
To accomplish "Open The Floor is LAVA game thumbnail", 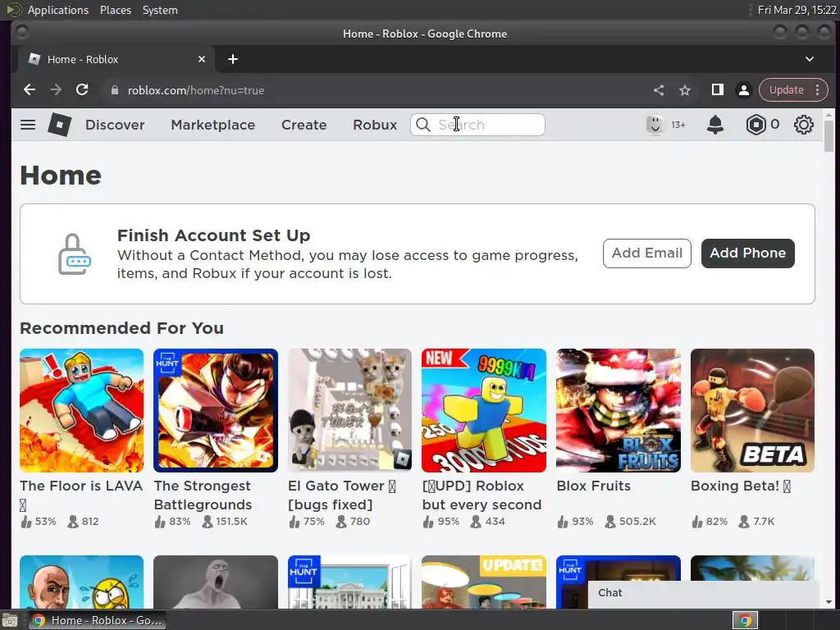I will click(x=81, y=411).
